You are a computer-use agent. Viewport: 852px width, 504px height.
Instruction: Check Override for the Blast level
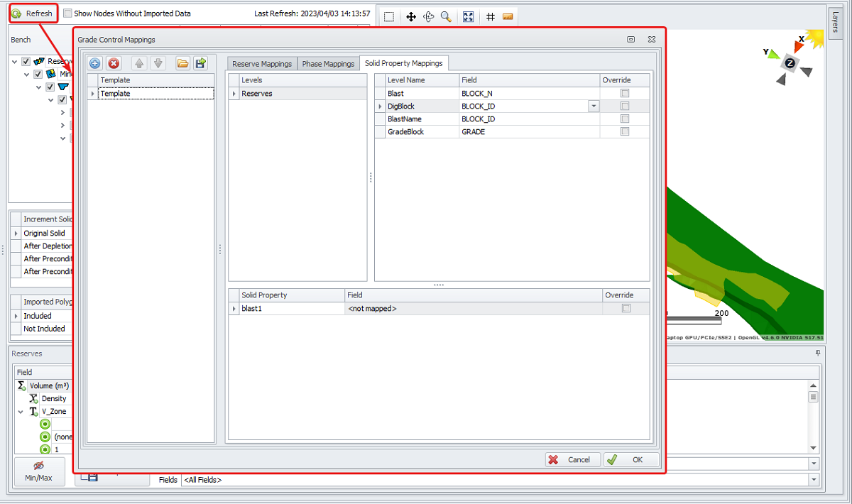tap(625, 93)
